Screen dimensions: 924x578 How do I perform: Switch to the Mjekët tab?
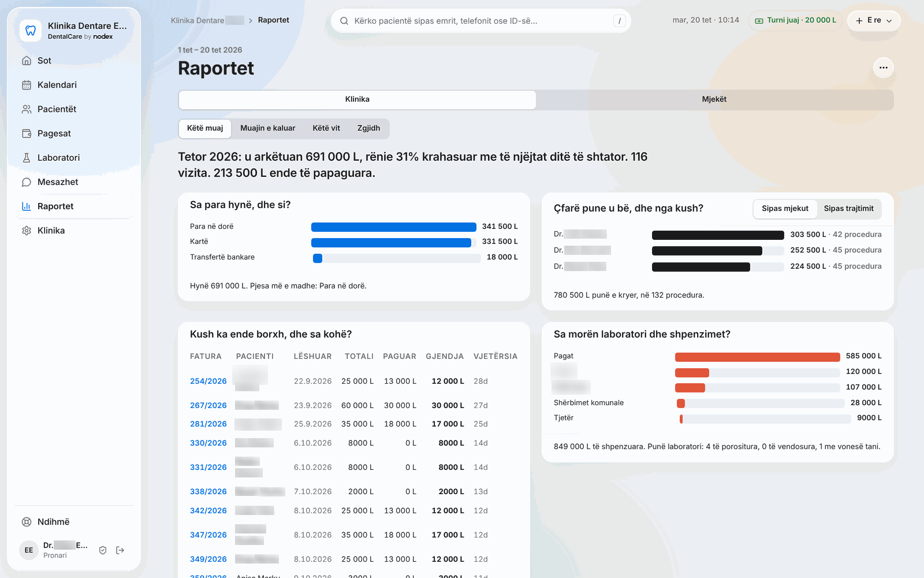tap(714, 99)
